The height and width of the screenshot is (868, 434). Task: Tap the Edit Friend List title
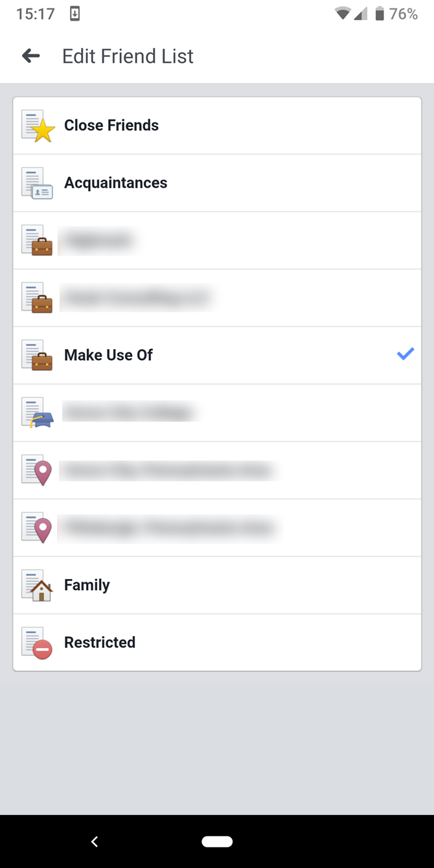(128, 56)
